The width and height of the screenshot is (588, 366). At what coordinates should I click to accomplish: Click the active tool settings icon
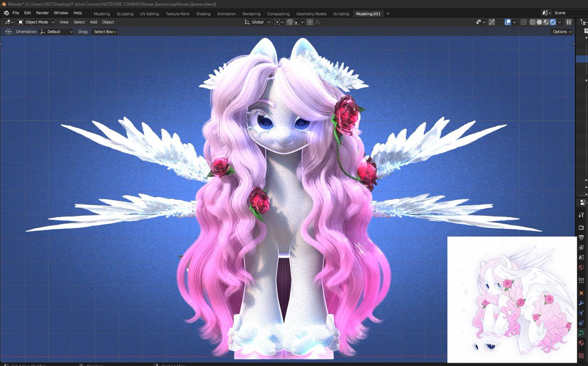coord(8,31)
